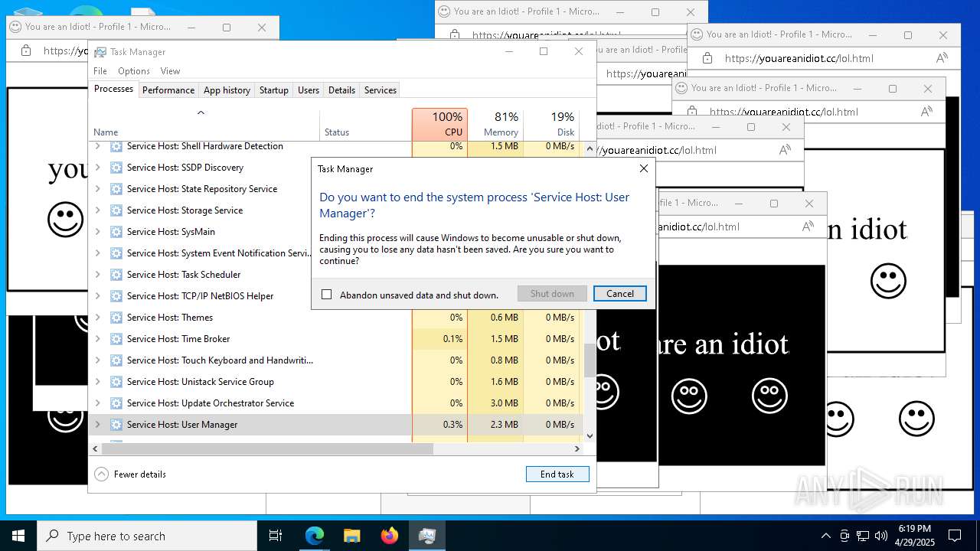Click the Shut down button in dialog
This screenshot has width=980, height=551.
(552, 294)
